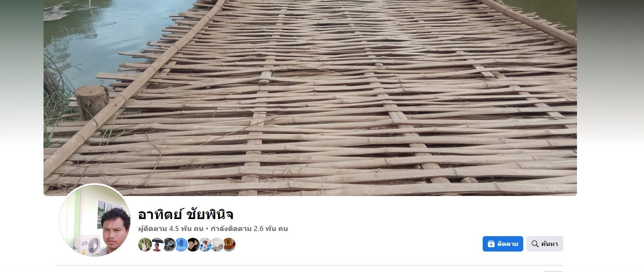Screen dimensions: 644x272
Task: Click the tree stump in cover photo
Action: (92, 102)
